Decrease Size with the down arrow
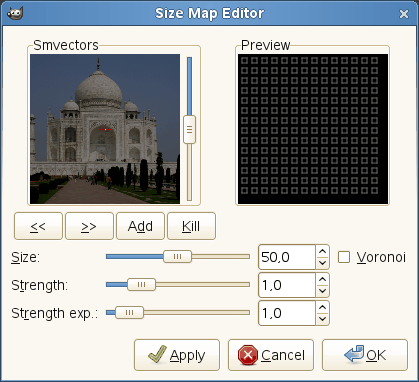 coord(322,263)
